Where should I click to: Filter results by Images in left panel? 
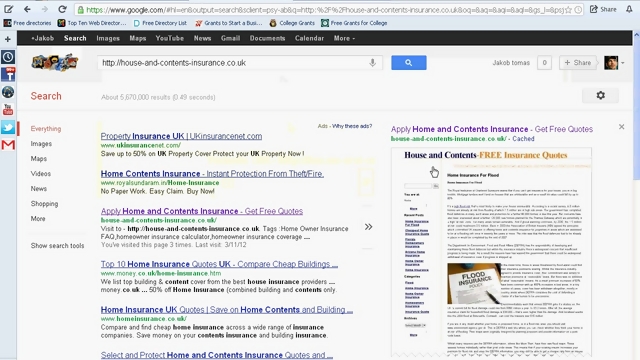(41, 144)
